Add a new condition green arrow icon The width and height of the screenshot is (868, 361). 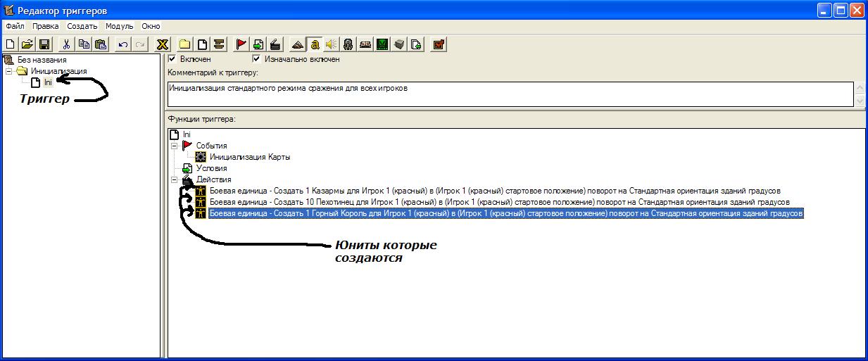[x=258, y=44]
